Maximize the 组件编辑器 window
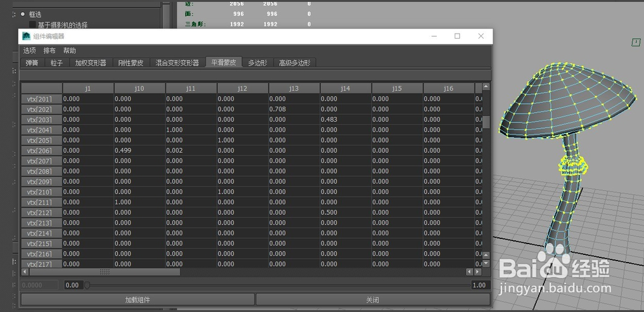Screen dimensions: 644x312 pyautogui.click(x=457, y=36)
